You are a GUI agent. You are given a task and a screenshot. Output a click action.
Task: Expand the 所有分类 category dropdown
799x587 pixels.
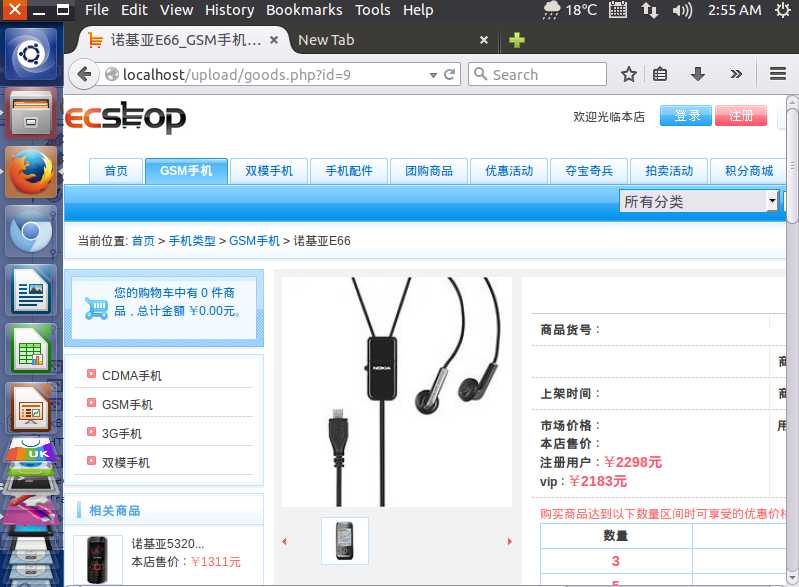699,201
